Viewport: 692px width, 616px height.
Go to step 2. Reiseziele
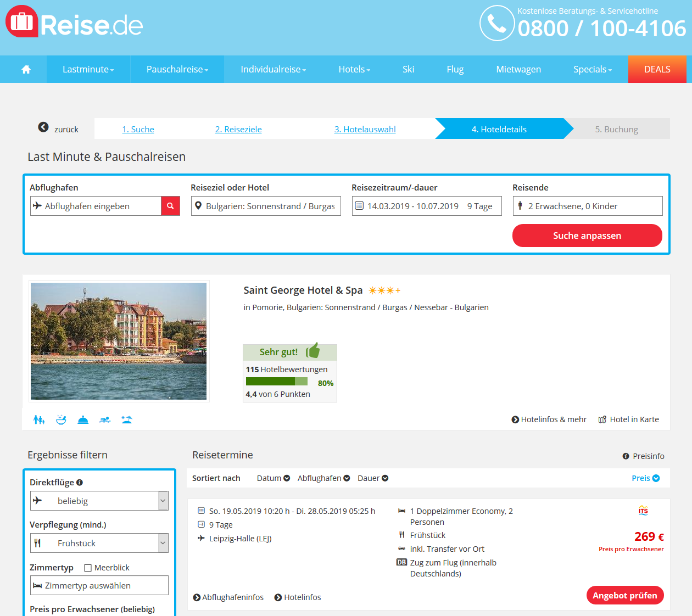click(x=238, y=129)
